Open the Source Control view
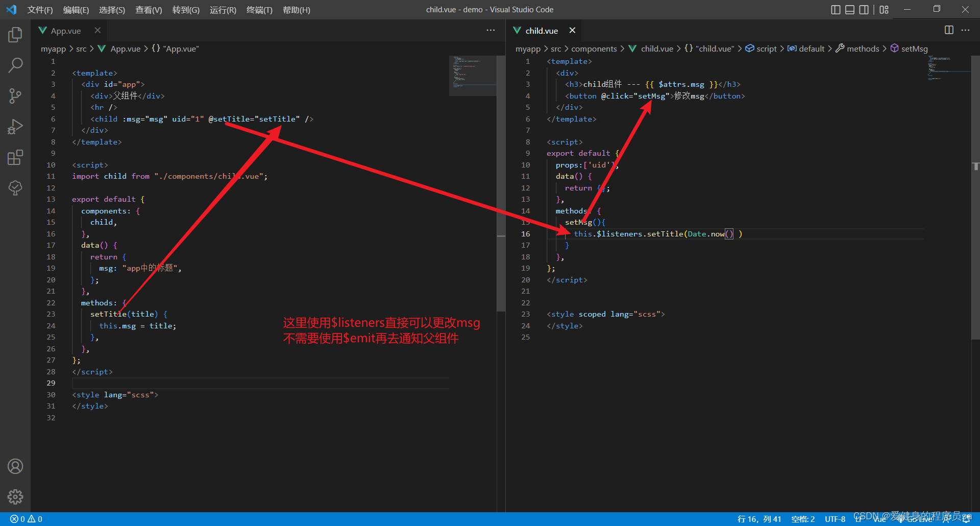Viewport: 980px width, 526px height. [x=15, y=96]
